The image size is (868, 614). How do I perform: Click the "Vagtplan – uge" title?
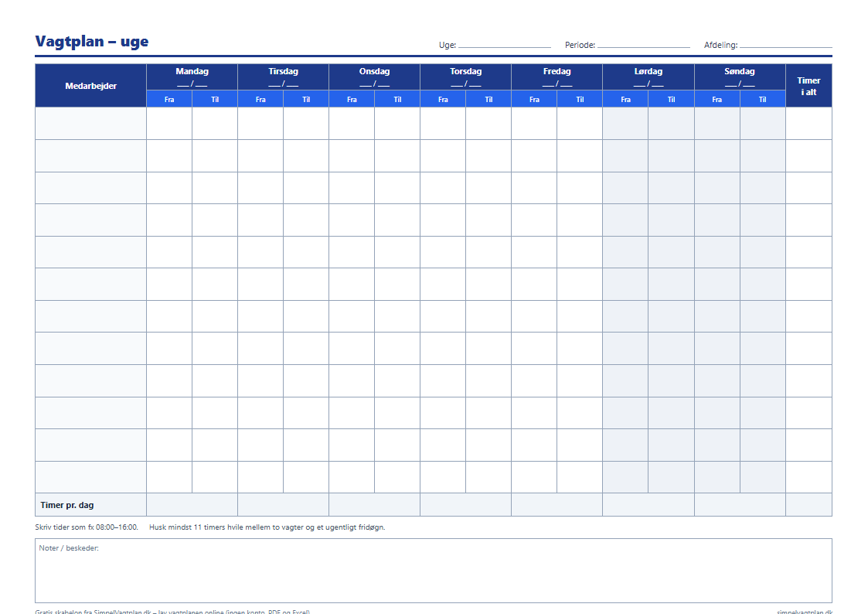point(92,42)
